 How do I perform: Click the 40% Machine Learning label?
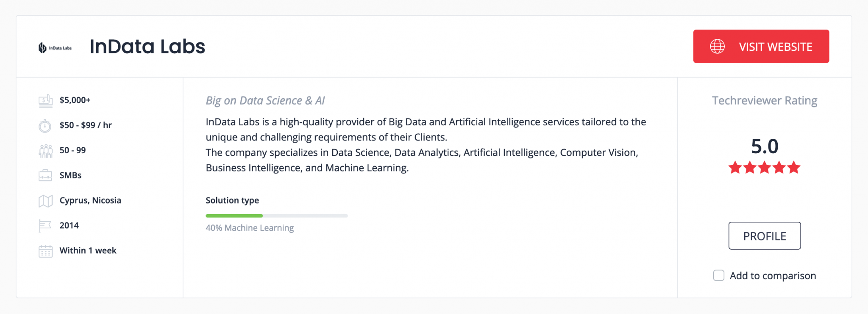(249, 228)
